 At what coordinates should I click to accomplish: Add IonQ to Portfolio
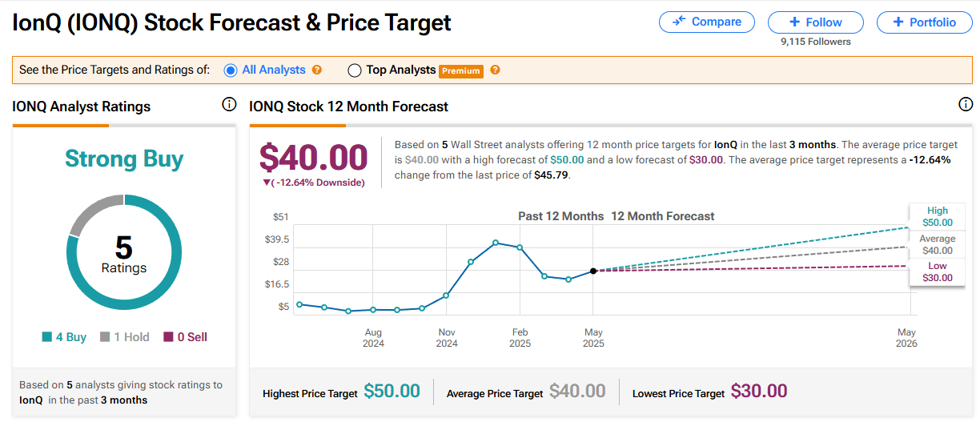point(923,22)
